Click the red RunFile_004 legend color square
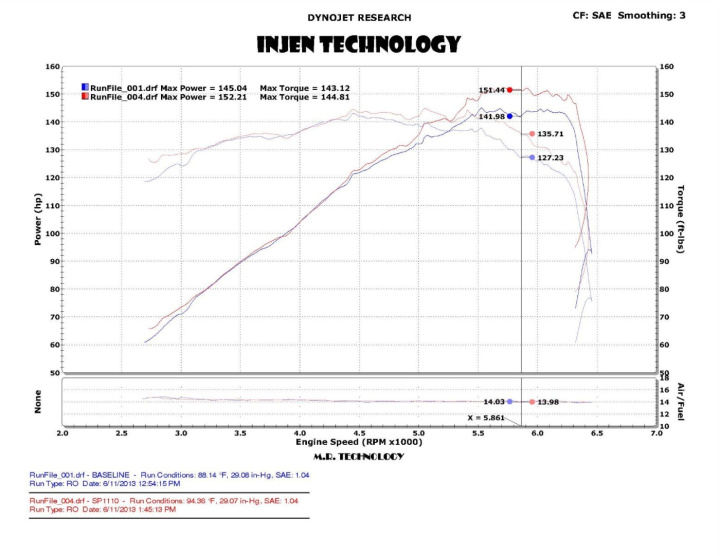Image resolution: width=720 pixels, height=556 pixels. click(x=85, y=97)
